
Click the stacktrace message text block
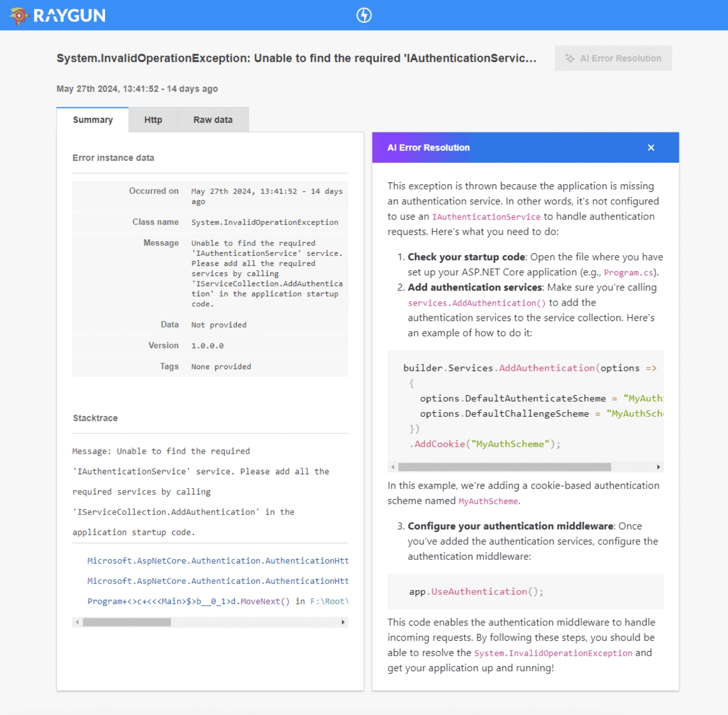[201, 492]
